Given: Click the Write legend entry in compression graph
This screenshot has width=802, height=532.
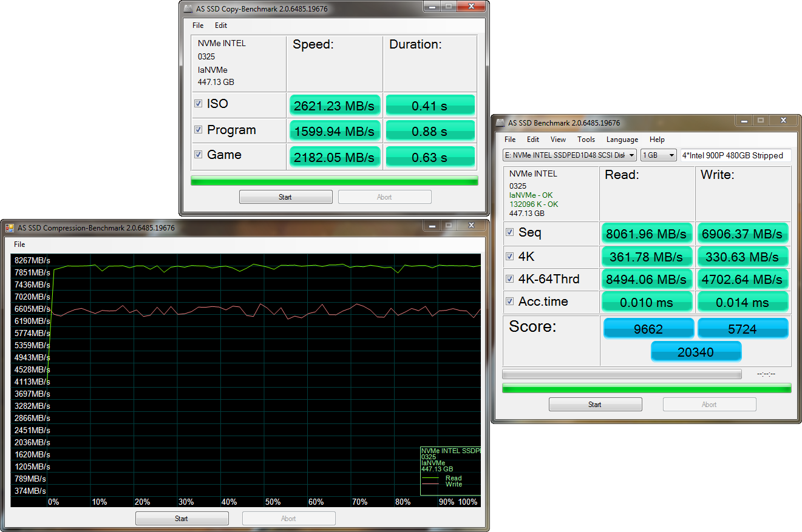Looking at the screenshot, I should 454,484.
